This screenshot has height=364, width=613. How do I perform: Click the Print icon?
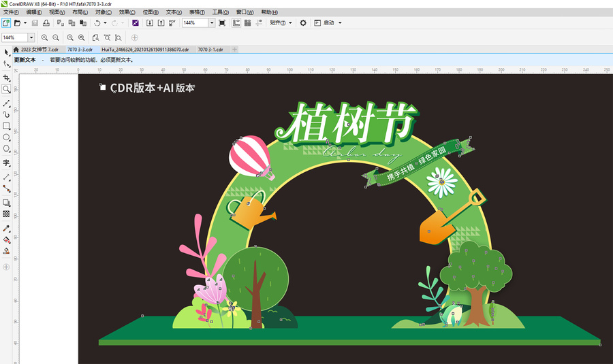coord(46,23)
